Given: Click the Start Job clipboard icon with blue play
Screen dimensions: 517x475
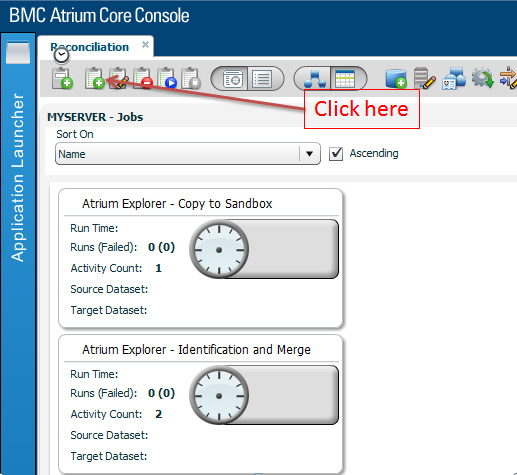Looking at the screenshot, I should click(167, 78).
